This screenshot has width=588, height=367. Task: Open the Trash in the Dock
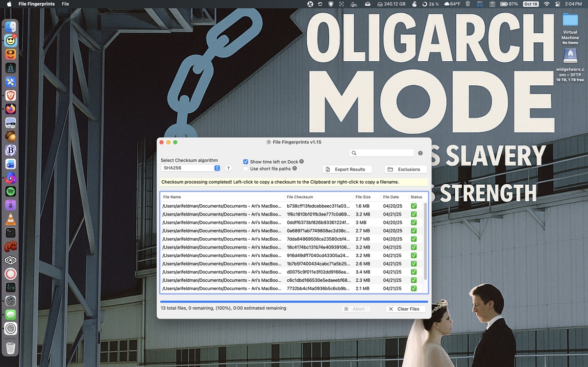tap(10, 348)
